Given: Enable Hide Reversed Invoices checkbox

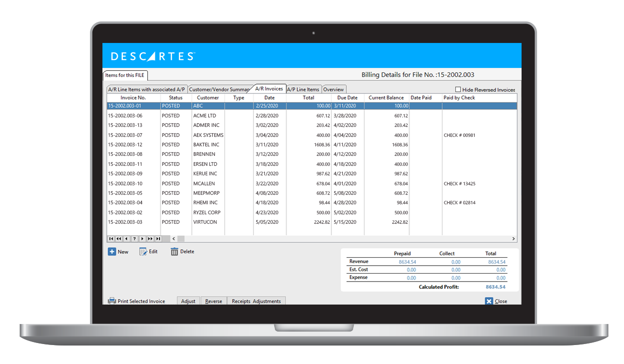Looking at the screenshot, I should pyautogui.click(x=458, y=89).
